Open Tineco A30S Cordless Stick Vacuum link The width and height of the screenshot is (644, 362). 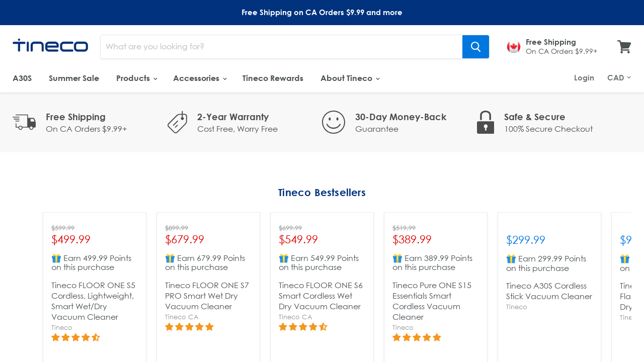549,291
